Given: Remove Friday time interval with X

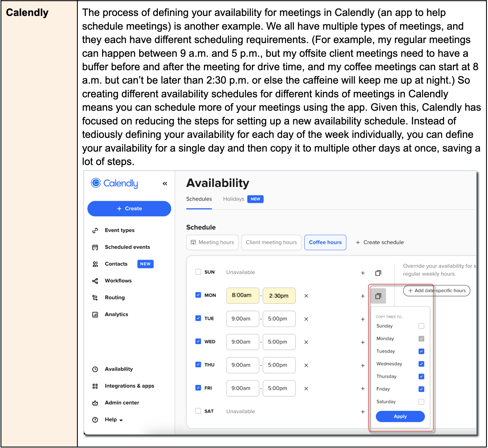Looking at the screenshot, I should (x=306, y=389).
